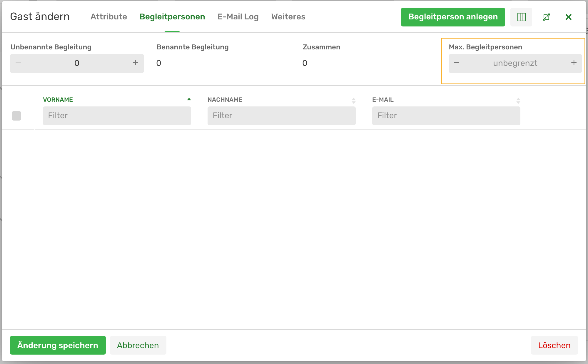Decrease Unbenannte Begleitung with minus
This screenshot has height=364, width=588.
point(18,63)
